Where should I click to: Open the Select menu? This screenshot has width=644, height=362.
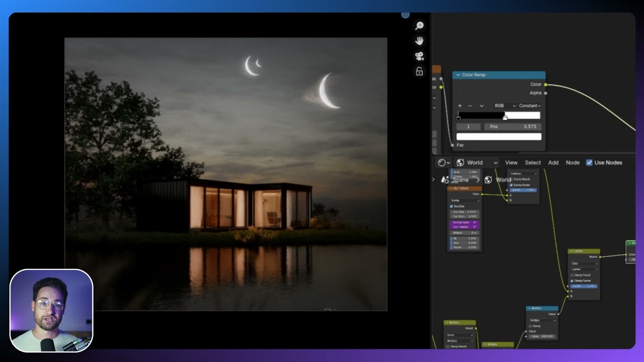[533, 163]
